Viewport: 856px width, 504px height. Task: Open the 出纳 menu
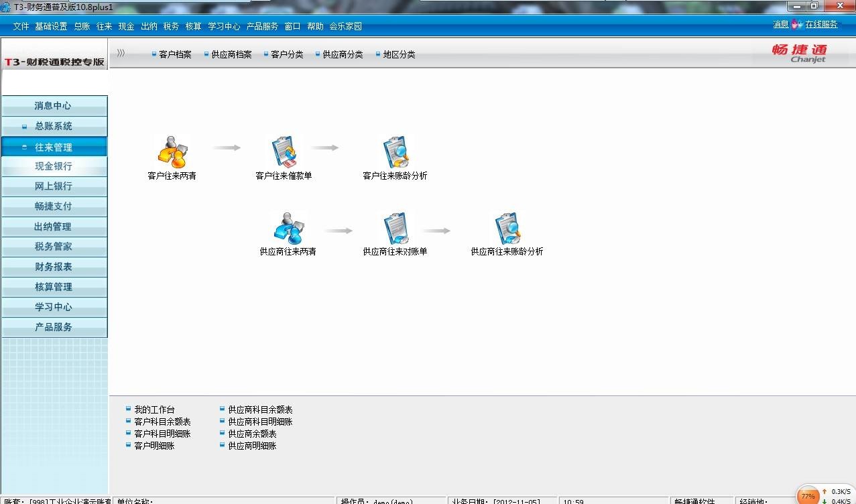pyautogui.click(x=149, y=26)
